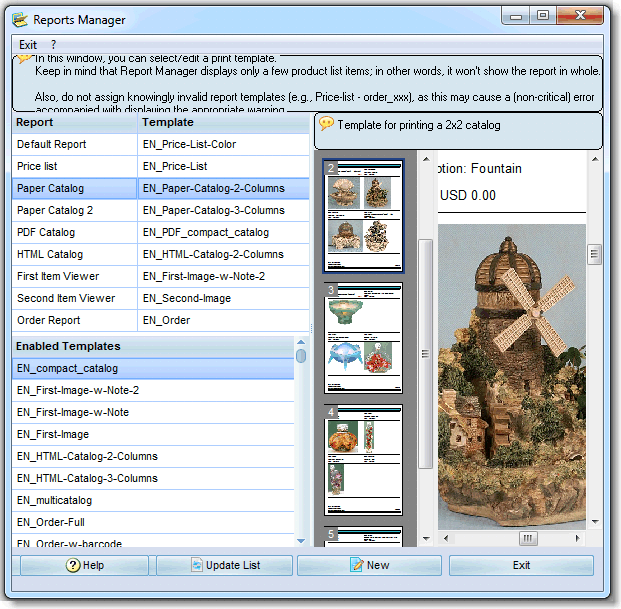This screenshot has height=609, width=621.
Task: Click the preview horizontal scroll right arrow
Action: pyautogui.click(x=577, y=538)
